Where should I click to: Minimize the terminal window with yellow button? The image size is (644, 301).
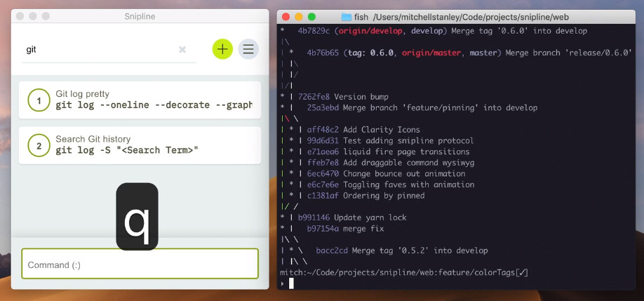pyautogui.click(x=299, y=17)
